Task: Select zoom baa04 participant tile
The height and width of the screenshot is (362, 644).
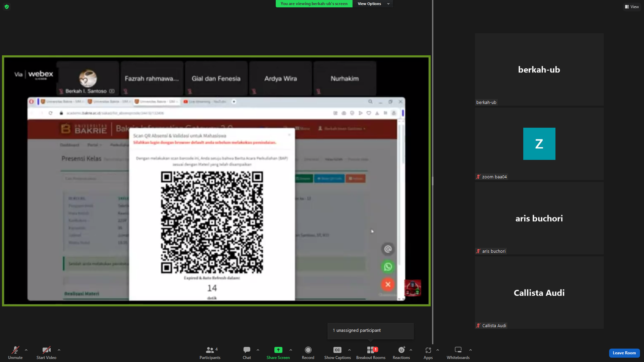Action: [x=539, y=144]
